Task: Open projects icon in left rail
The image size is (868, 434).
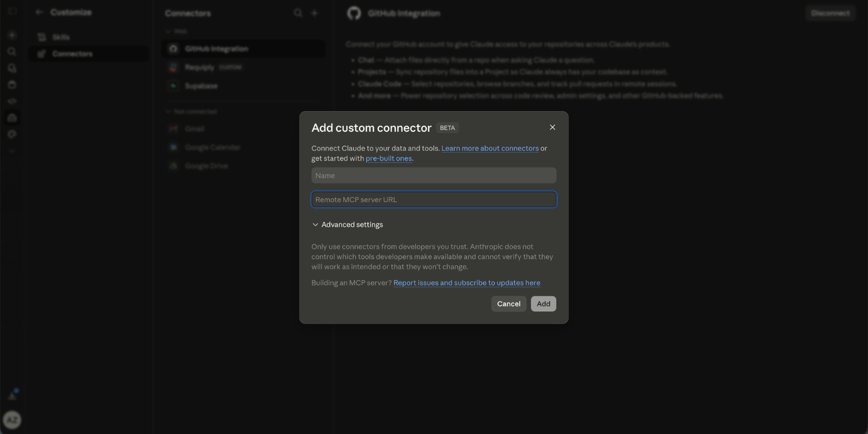Action: pyautogui.click(x=12, y=85)
